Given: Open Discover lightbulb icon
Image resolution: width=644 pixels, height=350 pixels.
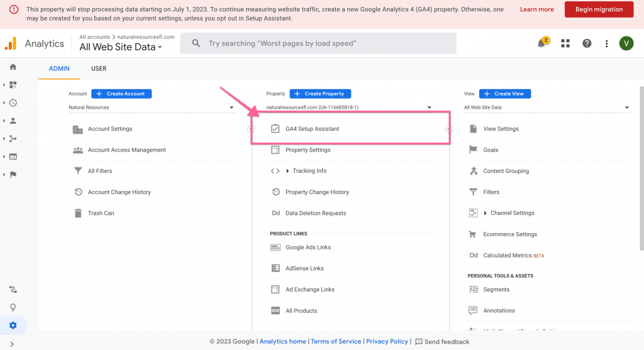Looking at the screenshot, I should (x=13, y=307).
